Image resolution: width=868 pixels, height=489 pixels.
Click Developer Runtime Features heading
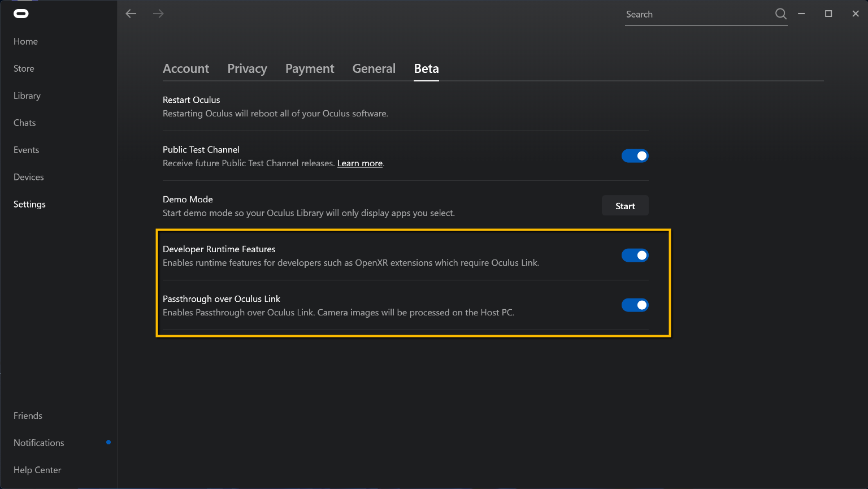219,249
